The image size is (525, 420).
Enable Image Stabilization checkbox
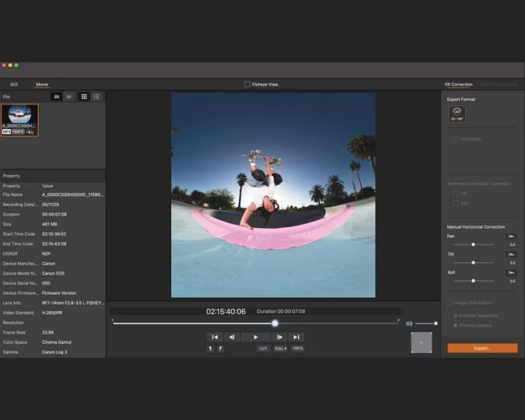450,303
